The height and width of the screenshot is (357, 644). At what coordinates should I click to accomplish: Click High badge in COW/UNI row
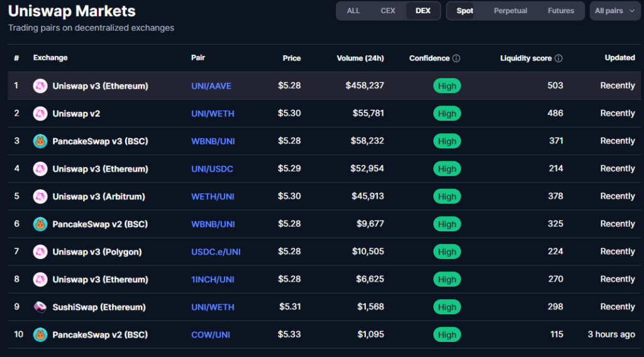coord(447,335)
